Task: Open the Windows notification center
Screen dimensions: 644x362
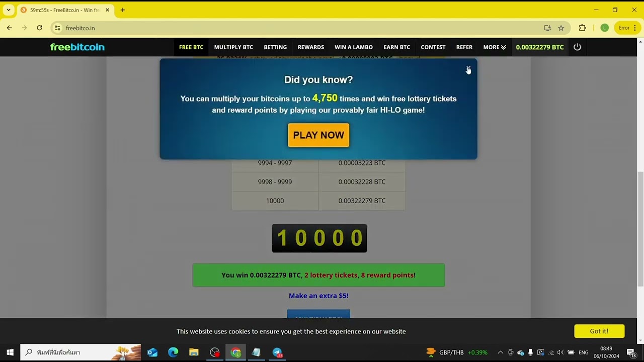Action: coord(631,352)
